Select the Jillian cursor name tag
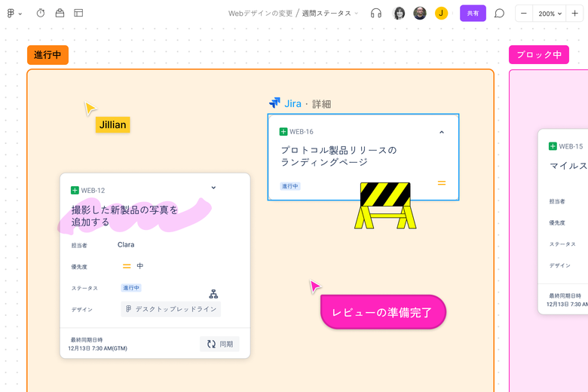This screenshot has height=392, width=588. pos(112,124)
